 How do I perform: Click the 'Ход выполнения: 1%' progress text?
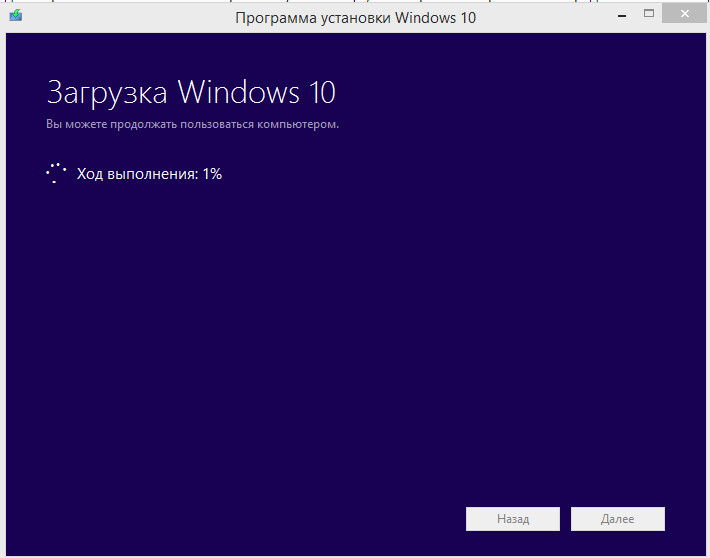[x=149, y=174]
